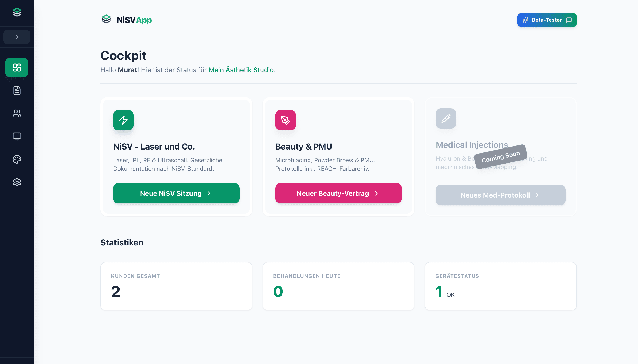Expand the collapsed sidebar with the chevron

[17, 37]
